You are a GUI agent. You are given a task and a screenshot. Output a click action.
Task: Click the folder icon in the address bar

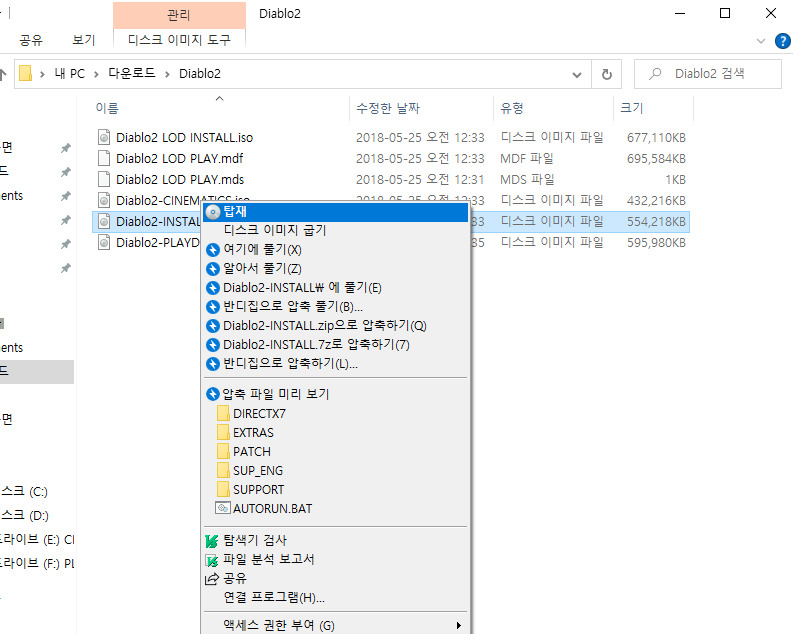[x=25, y=74]
